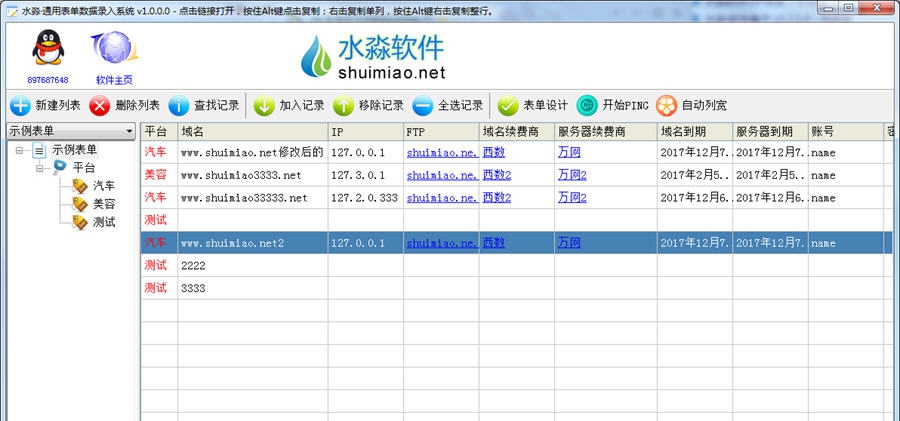Open the 软件主页 globe icon
The width and height of the screenshot is (900, 421).
tap(115, 48)
